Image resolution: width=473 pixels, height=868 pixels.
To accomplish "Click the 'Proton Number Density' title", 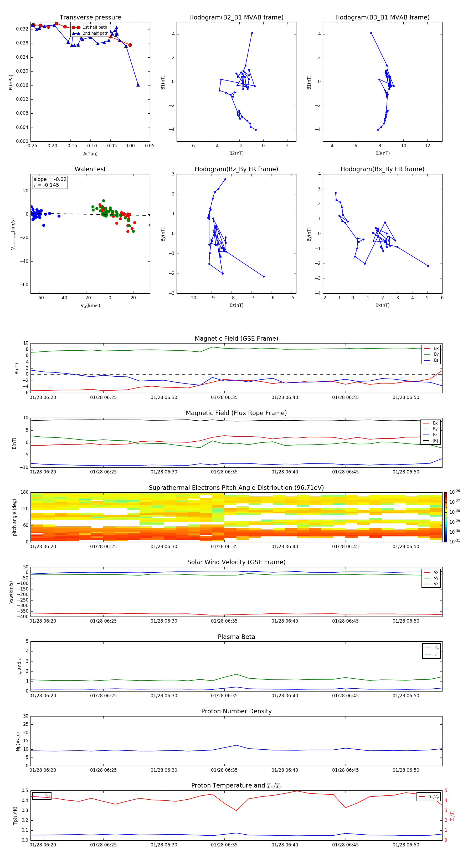I will pyautogui.click(x=236, y=711).
